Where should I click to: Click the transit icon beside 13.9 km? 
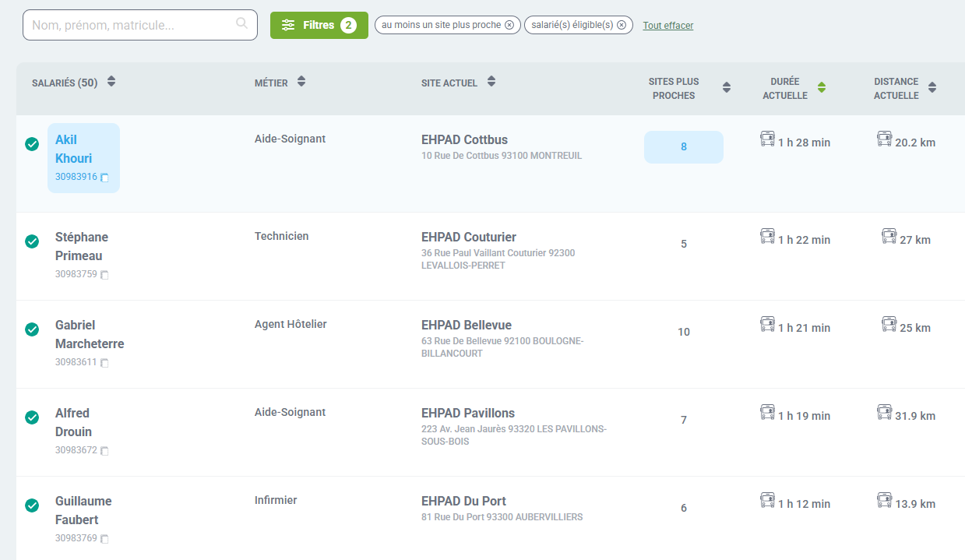click(x=884, y=500)
